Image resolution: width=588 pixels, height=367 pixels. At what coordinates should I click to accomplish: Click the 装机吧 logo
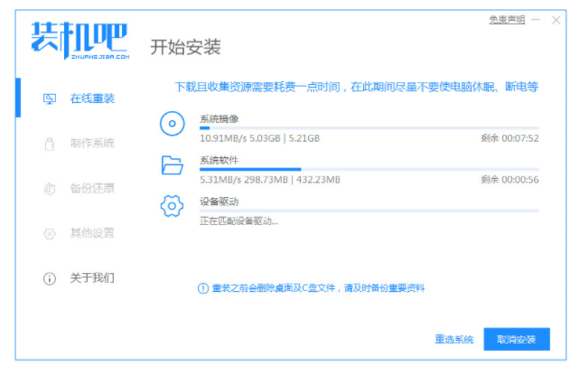click(80, 41)
